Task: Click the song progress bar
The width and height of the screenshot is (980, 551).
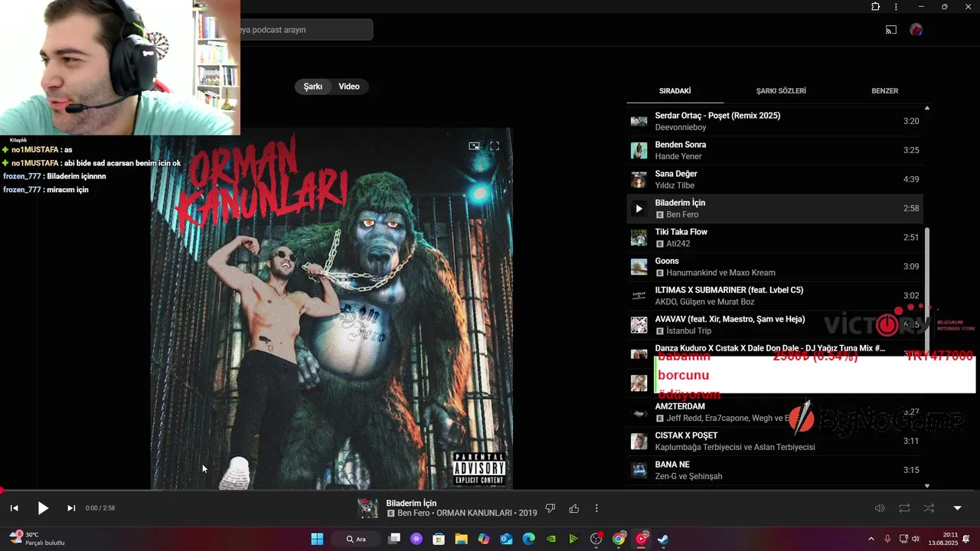Action: (x=490, y=491)
